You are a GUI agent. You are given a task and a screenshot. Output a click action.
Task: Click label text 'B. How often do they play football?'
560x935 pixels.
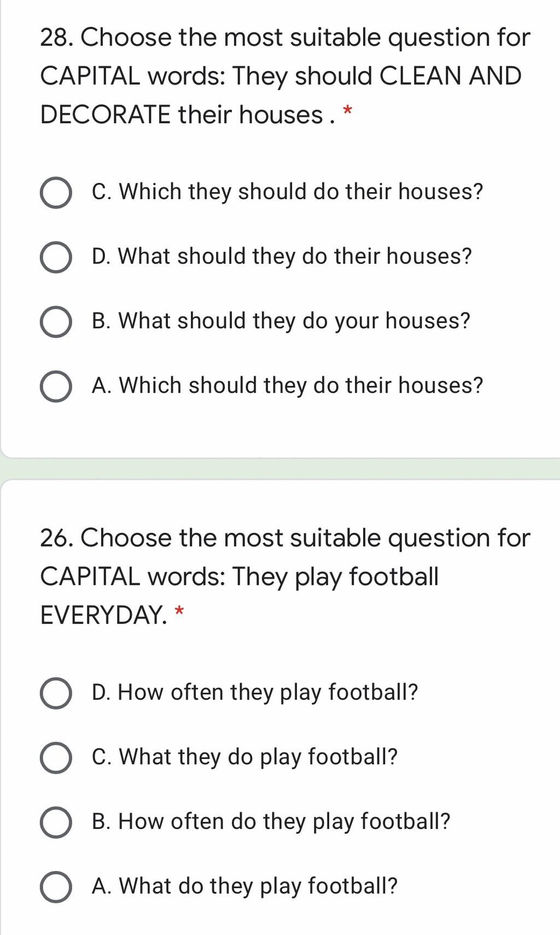pyautogui.click(x=271, y=822)
